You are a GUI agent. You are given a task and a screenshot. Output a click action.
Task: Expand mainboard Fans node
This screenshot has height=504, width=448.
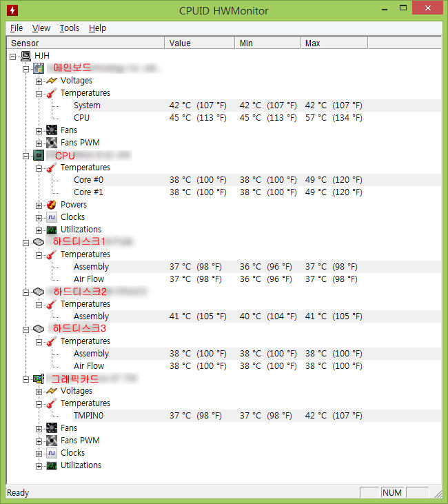pos(39,131)
